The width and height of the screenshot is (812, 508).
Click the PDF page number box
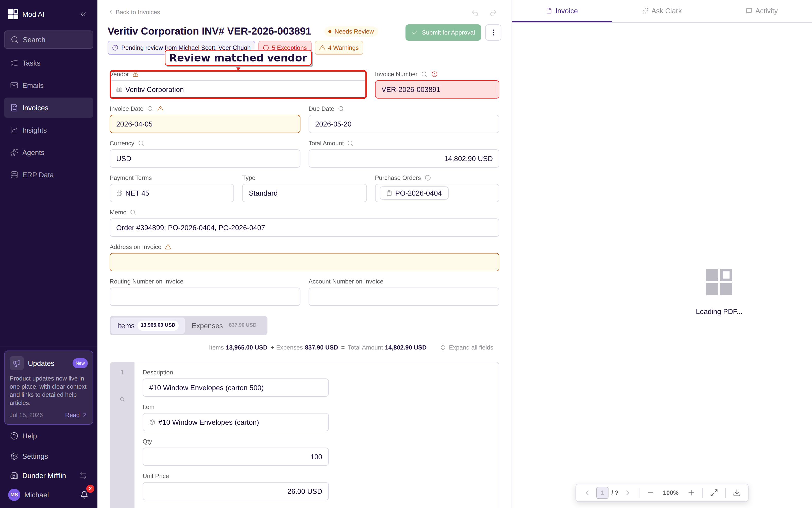[x=602, y=493]
